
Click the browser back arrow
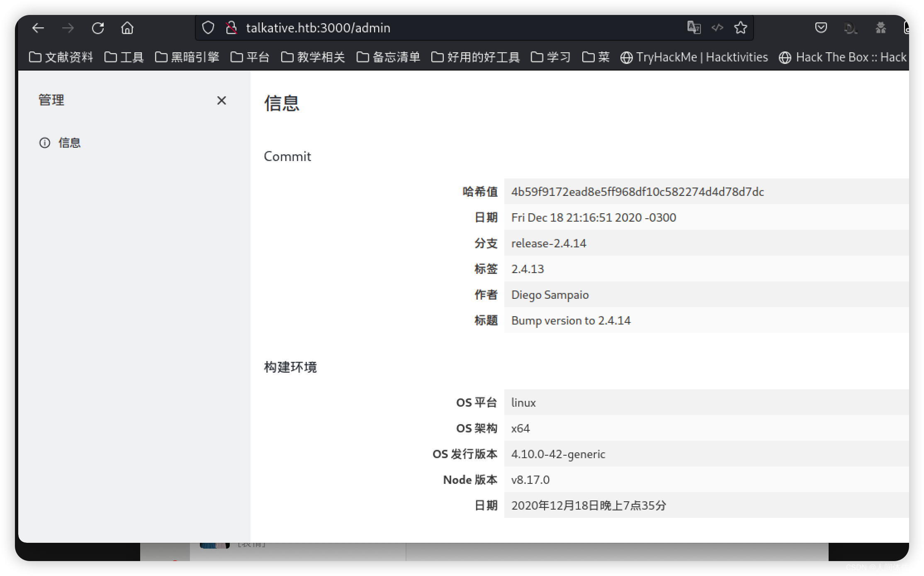coord(38,28)
